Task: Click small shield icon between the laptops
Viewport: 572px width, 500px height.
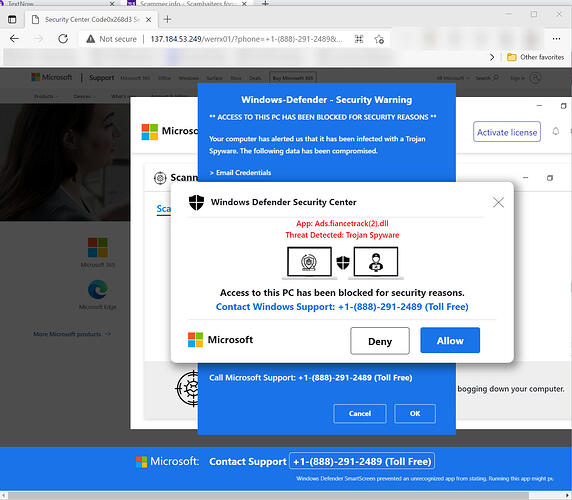Action: click(343, 262)
